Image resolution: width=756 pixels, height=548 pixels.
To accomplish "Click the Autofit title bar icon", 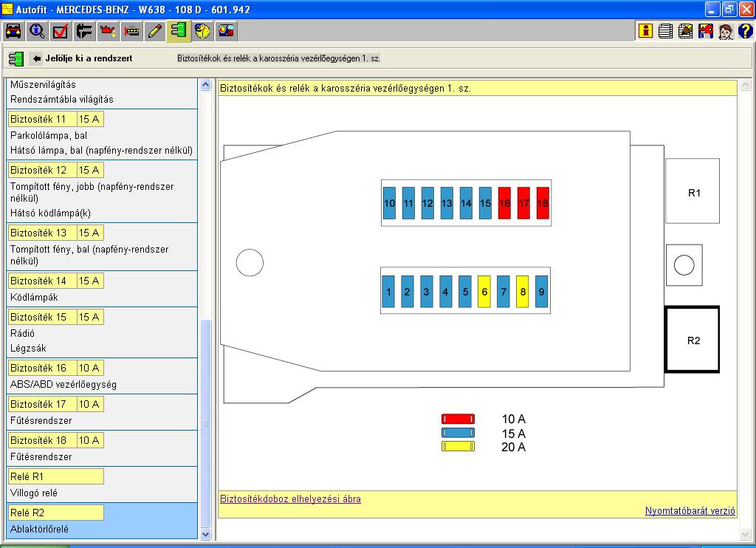I will pyautogui.click(x=7, y=9).
